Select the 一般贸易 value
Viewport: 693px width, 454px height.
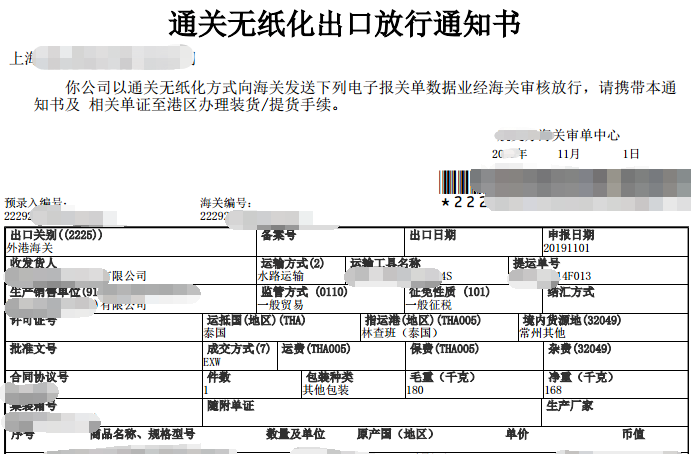coord(281,305)
